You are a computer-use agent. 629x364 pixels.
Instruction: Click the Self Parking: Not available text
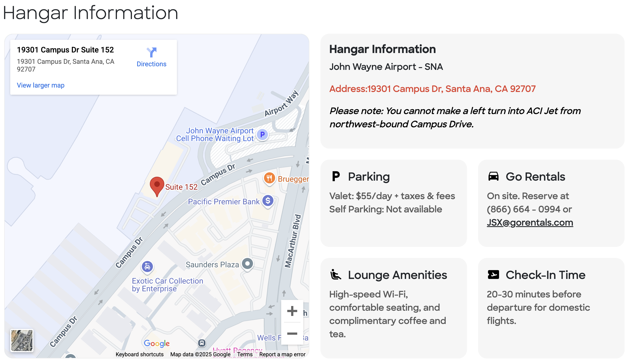point(385,209)
